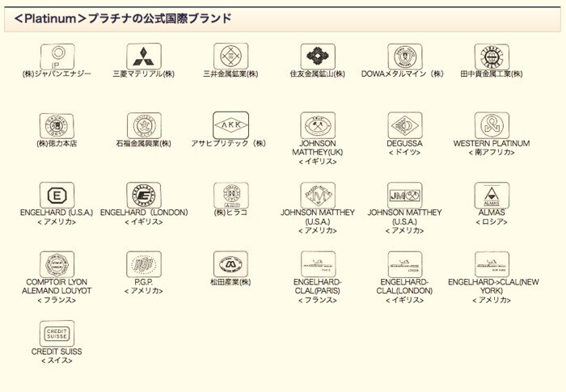The width and height of the screenshot is (566, 392).
Task: Click the label 三菱マテリアル(株)
Action: 144,74
